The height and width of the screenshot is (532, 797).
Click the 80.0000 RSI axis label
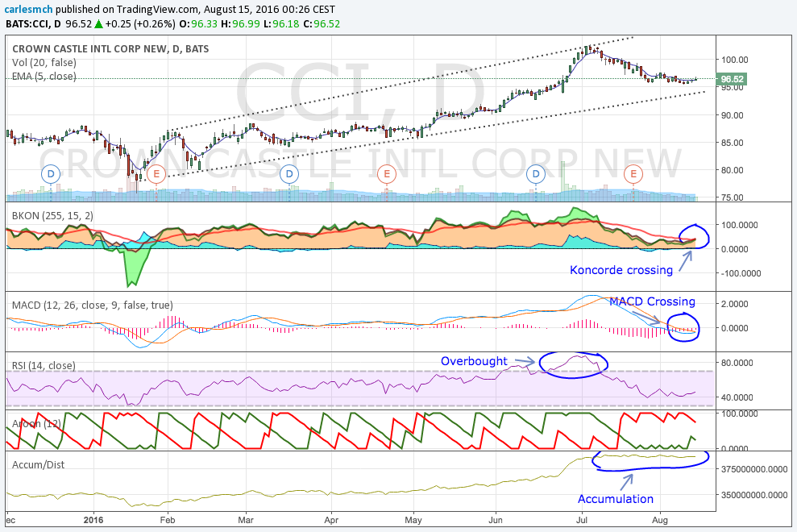click(737, 363)
